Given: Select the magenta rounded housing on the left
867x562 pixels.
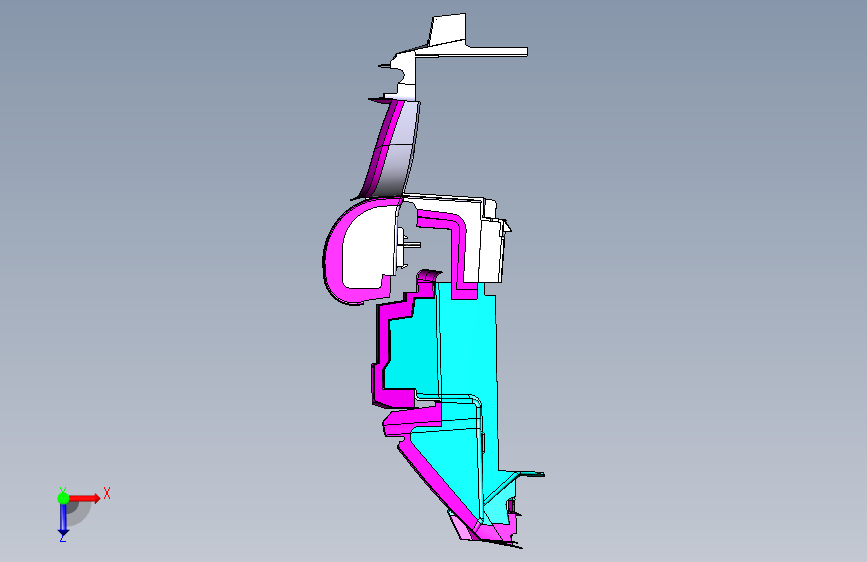Looking at the screenshot, I should [x=334, y=254].
